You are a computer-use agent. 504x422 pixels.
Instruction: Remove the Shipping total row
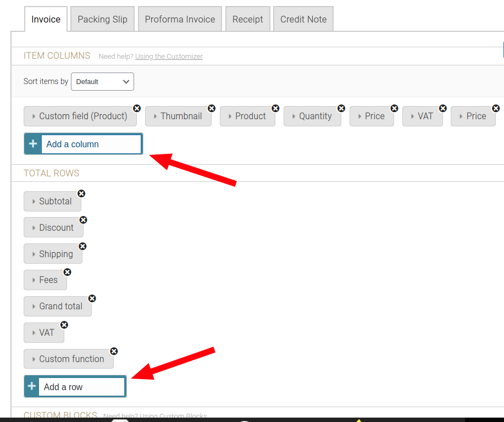82,246
